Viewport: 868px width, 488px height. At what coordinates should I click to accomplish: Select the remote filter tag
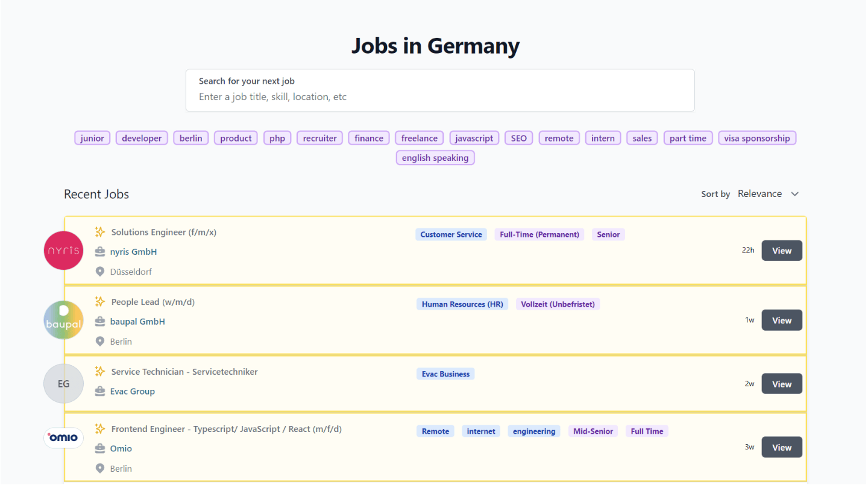559,138
